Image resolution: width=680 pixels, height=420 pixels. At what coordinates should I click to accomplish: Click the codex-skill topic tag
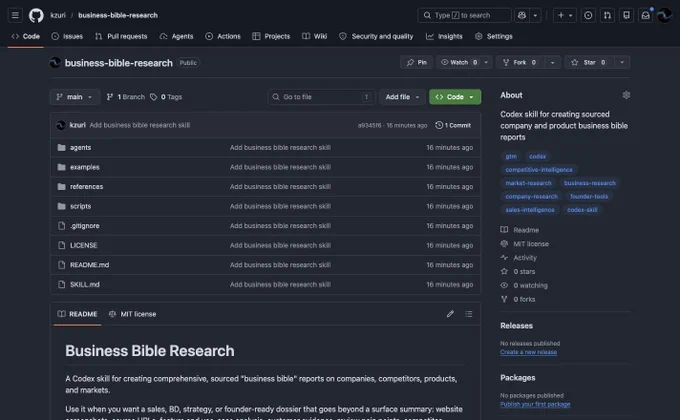(x=582, y=210)
